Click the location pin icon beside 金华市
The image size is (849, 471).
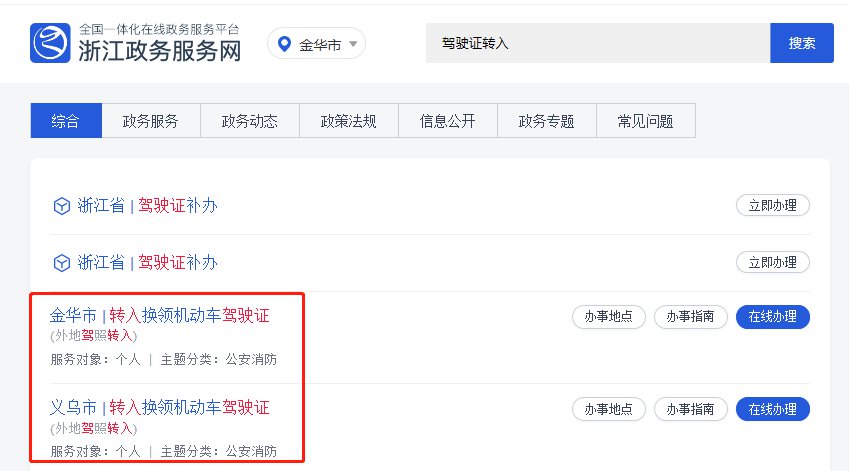click(284, 44)
